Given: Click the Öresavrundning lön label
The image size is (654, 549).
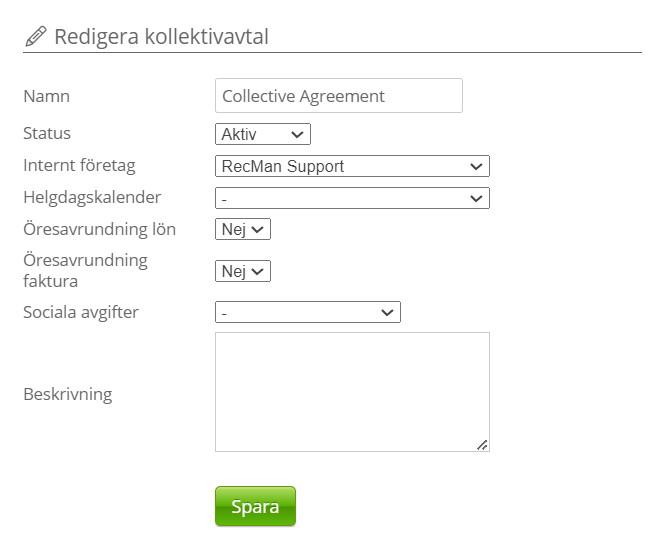Looking at the screenshot, I should pyautogui.click(x=99, y=229).
